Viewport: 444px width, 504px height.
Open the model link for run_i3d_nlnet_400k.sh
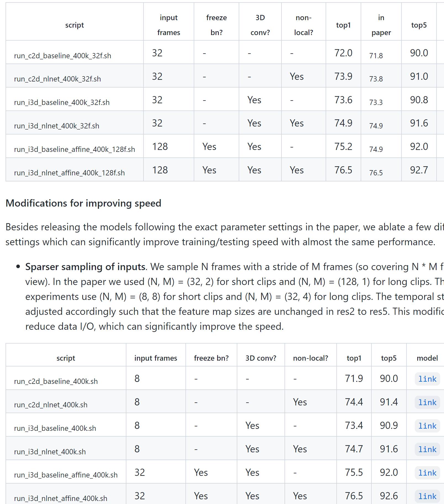(427, 449)
